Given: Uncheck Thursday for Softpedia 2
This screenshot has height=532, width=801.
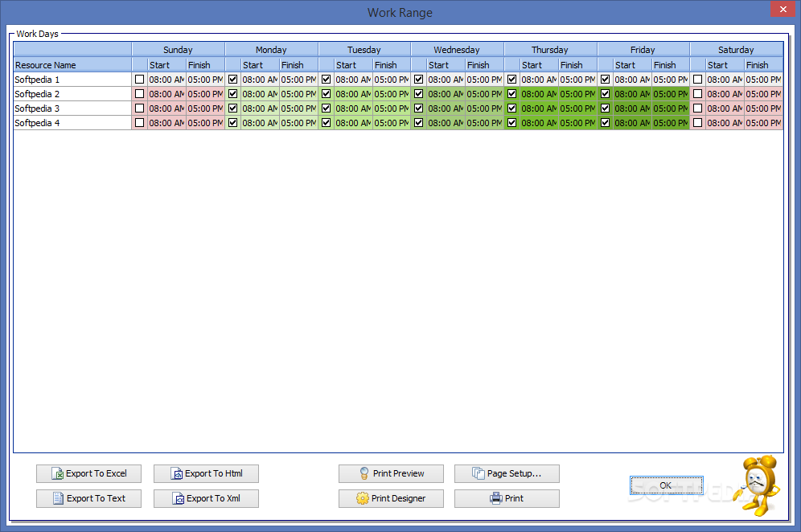Looking at the screenshot, I should pos(511,94).
